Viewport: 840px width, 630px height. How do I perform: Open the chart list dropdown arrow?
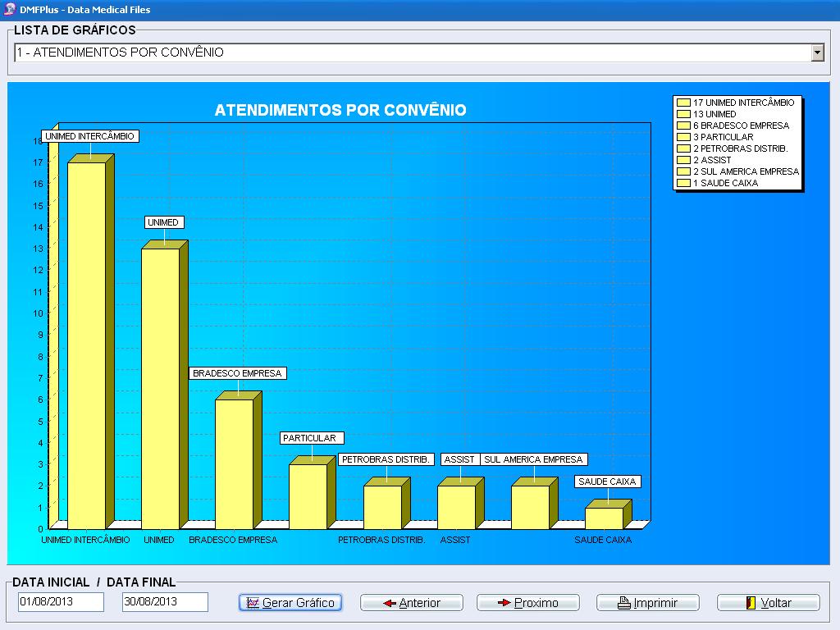pos(818,52)
